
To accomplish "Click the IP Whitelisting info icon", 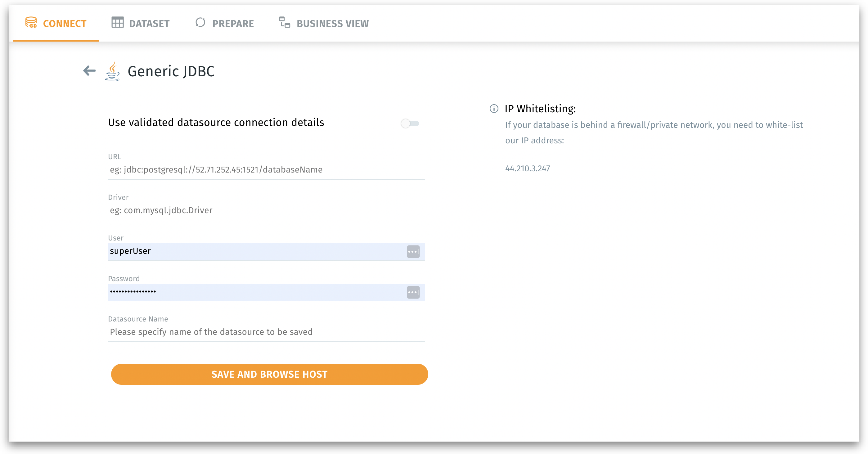I will [x=494, y=109].
